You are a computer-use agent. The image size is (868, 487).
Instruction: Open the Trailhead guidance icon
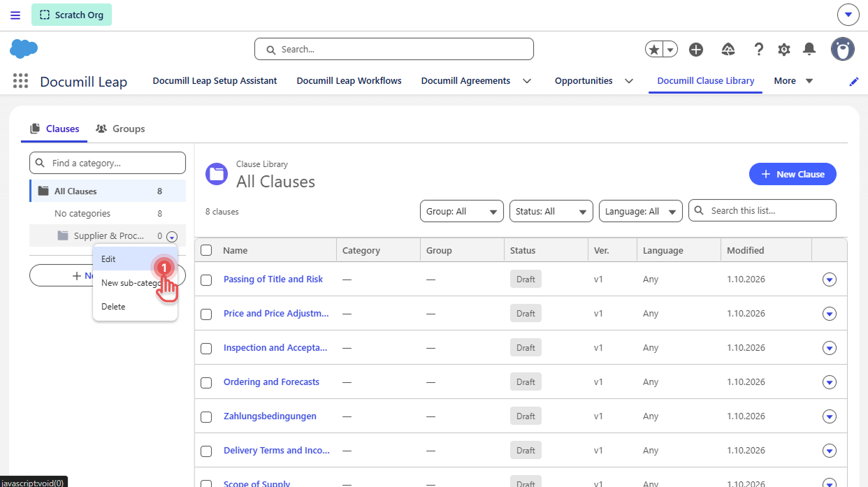pos(728,49)
